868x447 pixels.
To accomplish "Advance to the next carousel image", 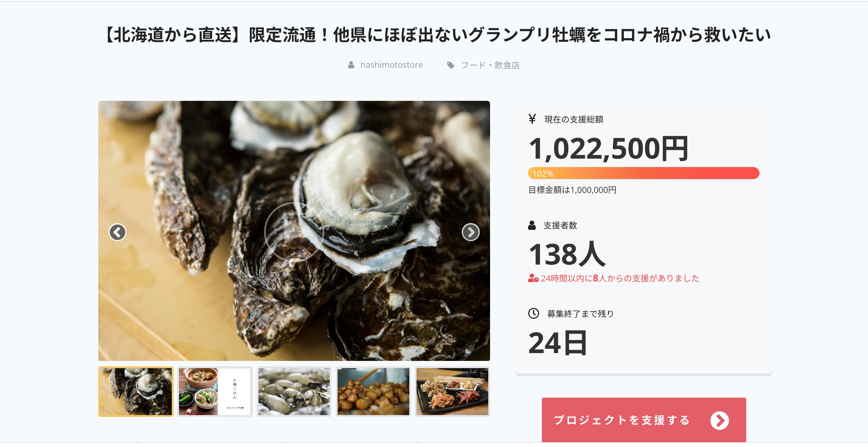I will (470, 232).
